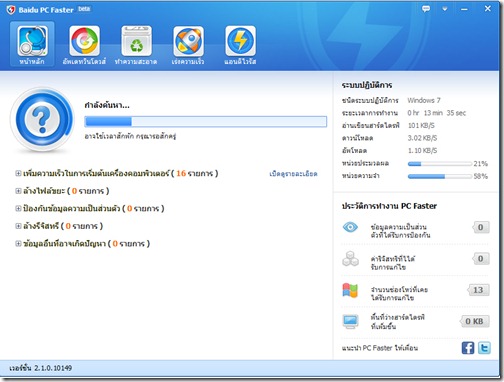The image size is (504, 382).
Task: Click the privacy protected count 0 badge
Action: [481, 227]
